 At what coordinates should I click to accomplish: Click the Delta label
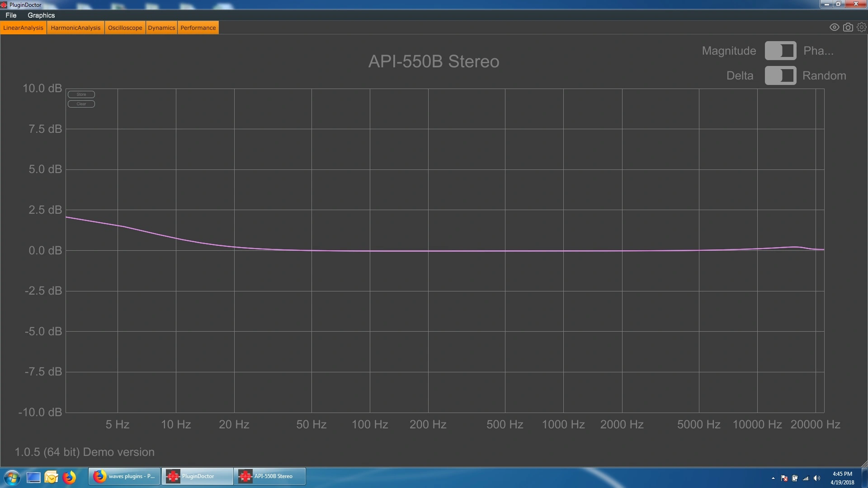[x=740, y=75]
